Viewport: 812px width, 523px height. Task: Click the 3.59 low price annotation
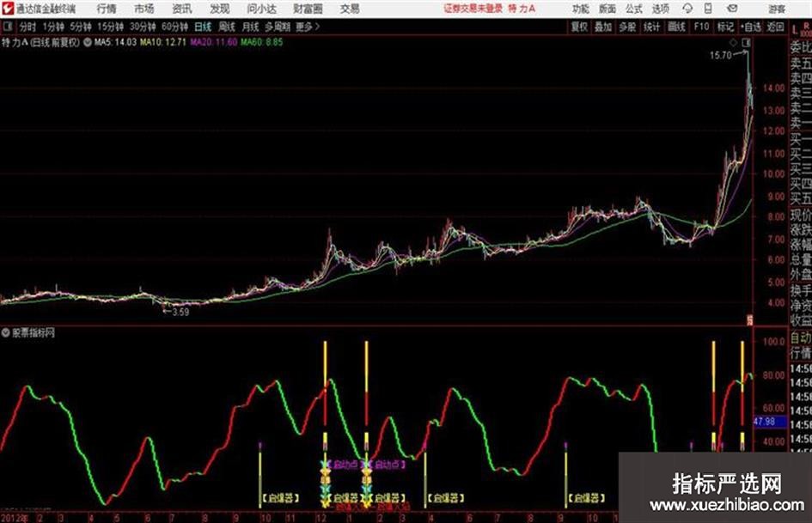(x=180, y=313)
